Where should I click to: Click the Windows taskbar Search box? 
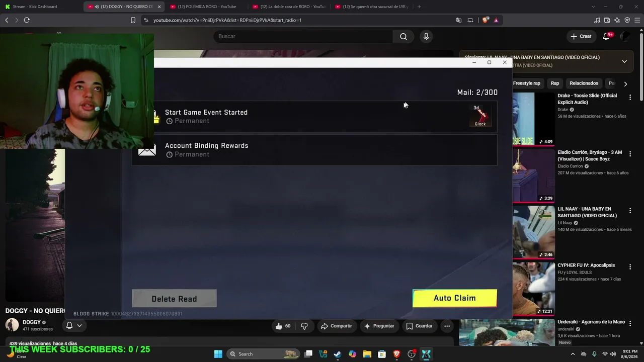[x=263, y=354]
